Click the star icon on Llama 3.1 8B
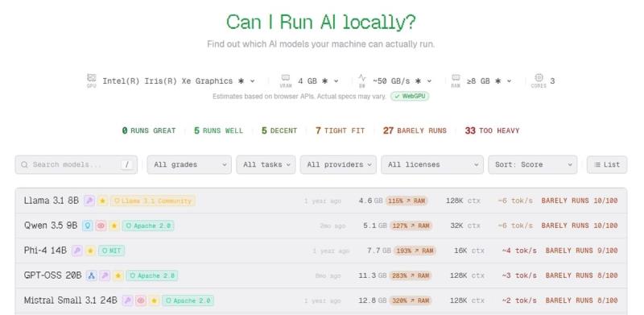Viewport: 644px width, 315px height. pos(103,201)
